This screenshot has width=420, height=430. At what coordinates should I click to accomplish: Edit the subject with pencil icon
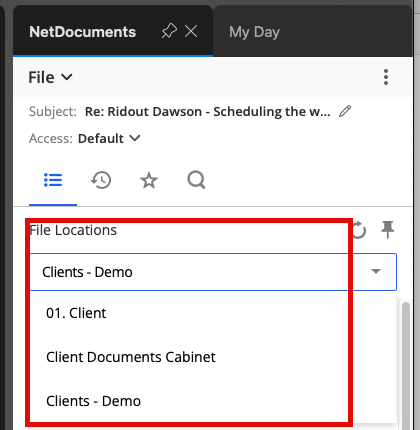pos(345,111)
